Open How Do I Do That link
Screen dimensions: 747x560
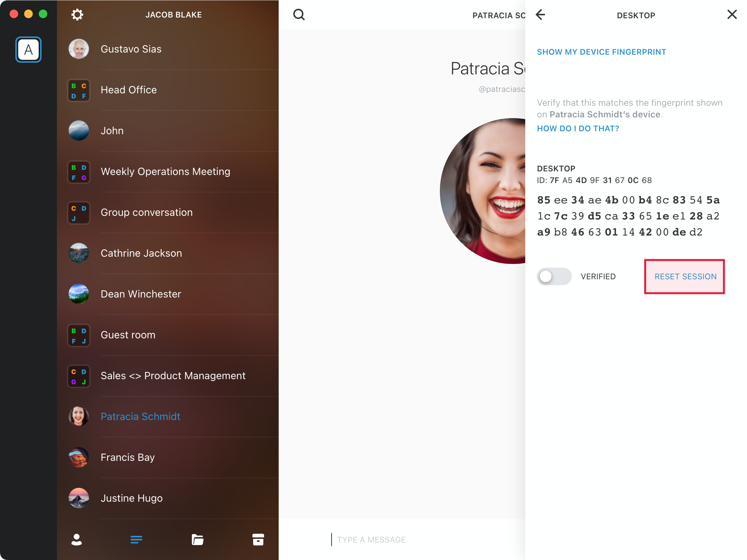pyautogui.click(x=578, y=129)
